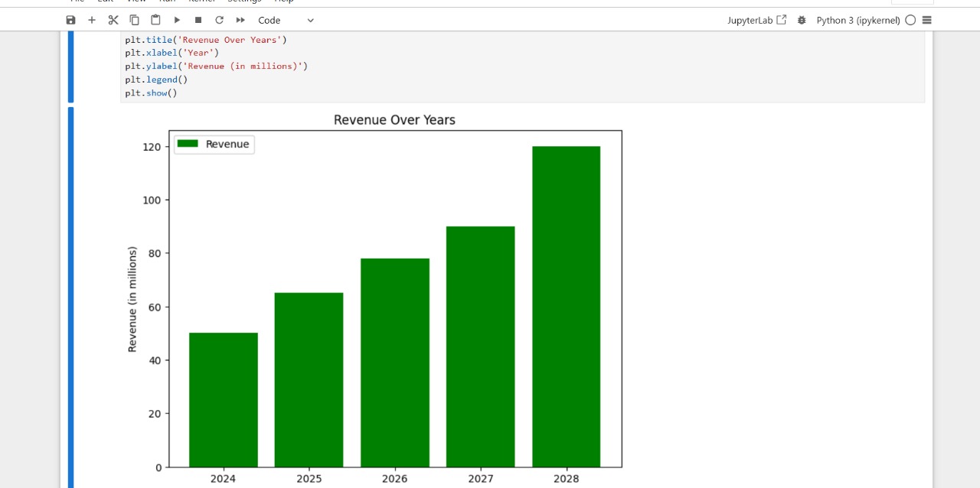Click the 'Revenue Over Years' chart title
This screenshot has height=488, width=980.
394,120
